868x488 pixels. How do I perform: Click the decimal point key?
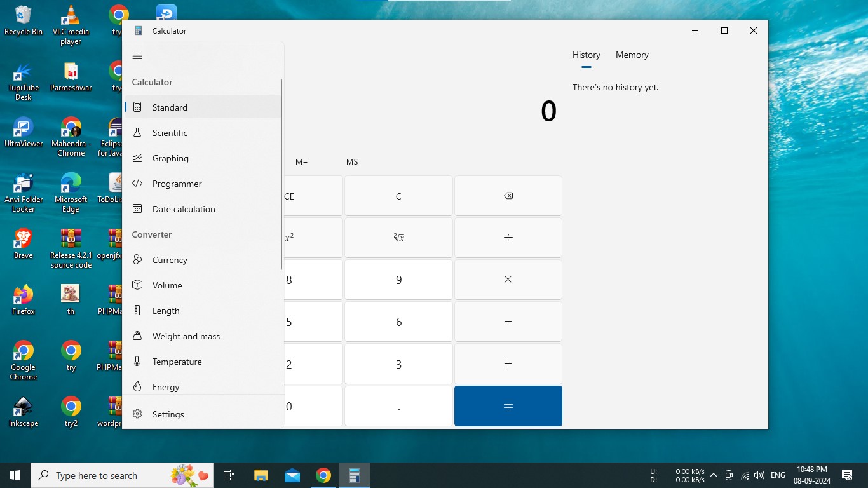pos(398,406)
